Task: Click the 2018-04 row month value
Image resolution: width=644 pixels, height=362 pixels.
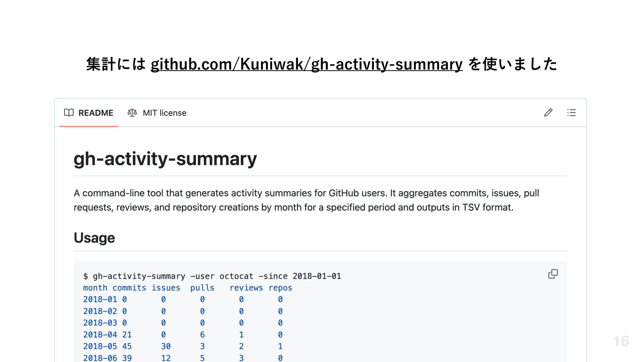Action: (x=100, y=335)
